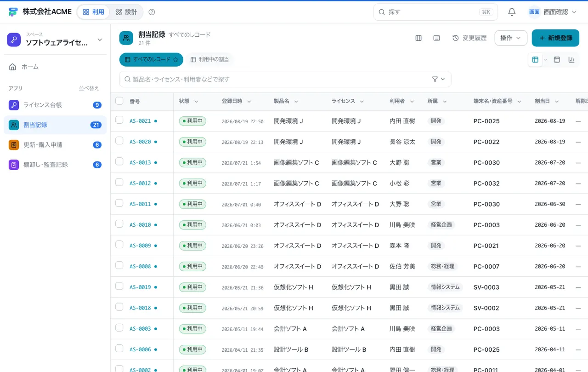This screenshot has height=372, width=588.
Task: Select the checkbox for AS-0020
Action: pos(119,141)
